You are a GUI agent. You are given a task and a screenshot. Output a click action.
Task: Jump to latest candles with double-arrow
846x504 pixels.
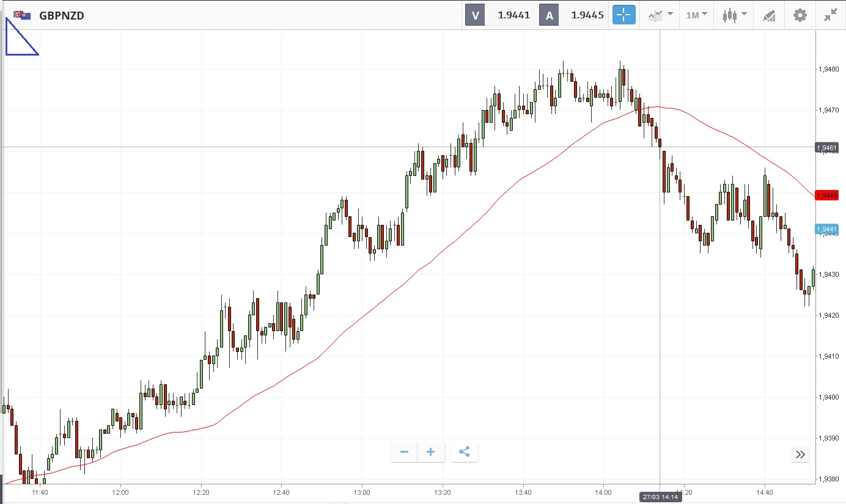click(x=800, y=455)
